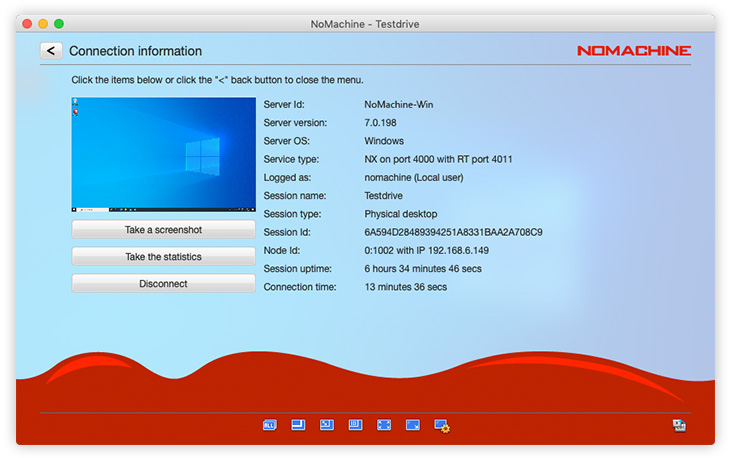Click the Server Id value NoMachine-Win

coord(400,104)
